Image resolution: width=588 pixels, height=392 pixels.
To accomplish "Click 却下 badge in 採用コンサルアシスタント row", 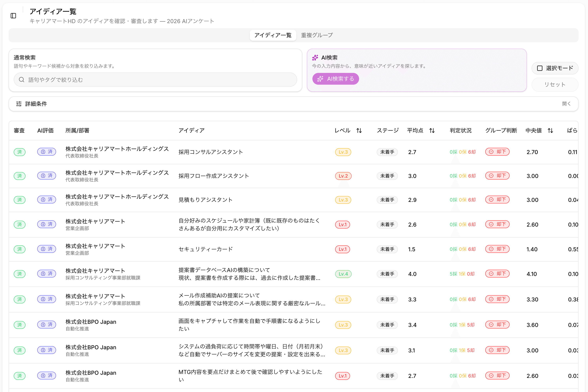I will [497, 152].
